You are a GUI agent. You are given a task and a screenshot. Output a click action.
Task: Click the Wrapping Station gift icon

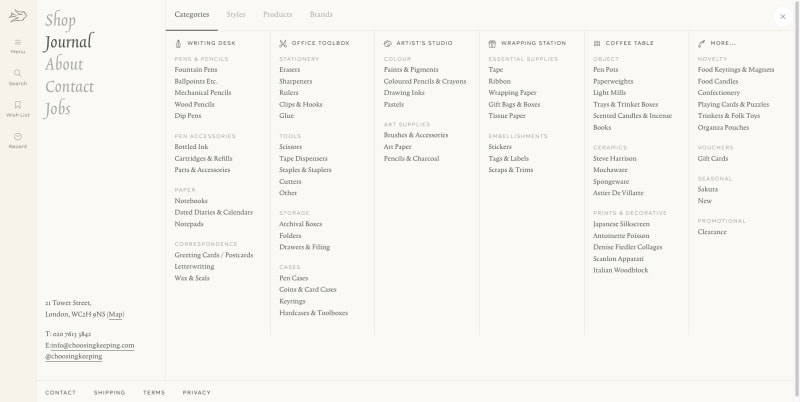coord(492,43)
